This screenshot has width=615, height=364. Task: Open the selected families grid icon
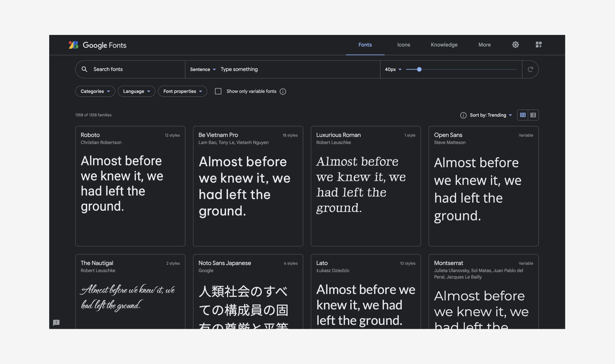point(539,45)
